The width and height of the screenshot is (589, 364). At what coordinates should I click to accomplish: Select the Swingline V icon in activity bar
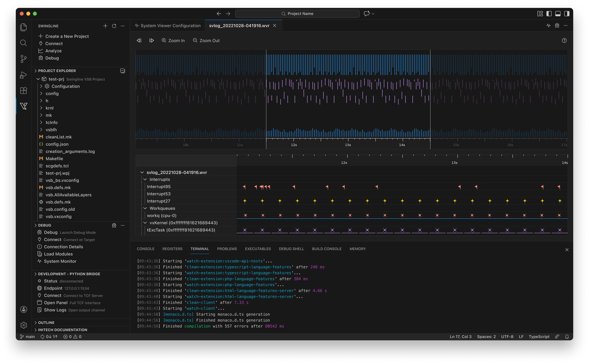[x=24, y=106]
